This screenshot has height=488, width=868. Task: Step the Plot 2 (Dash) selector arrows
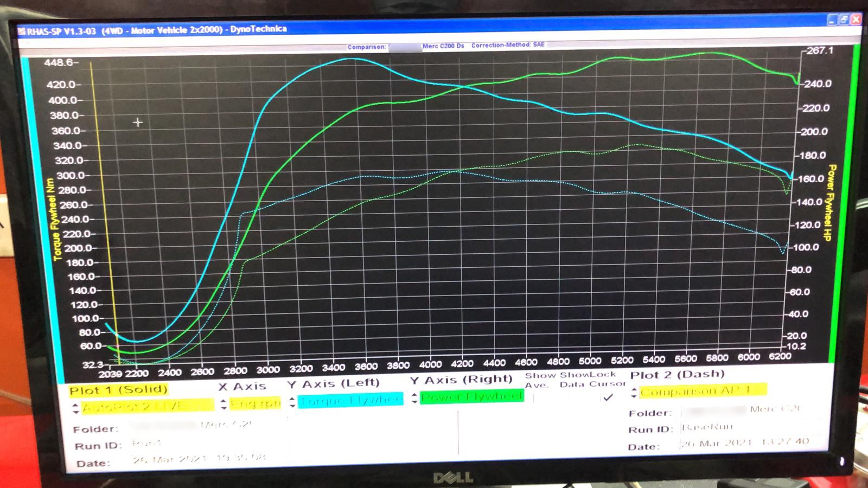pos(634,393)
